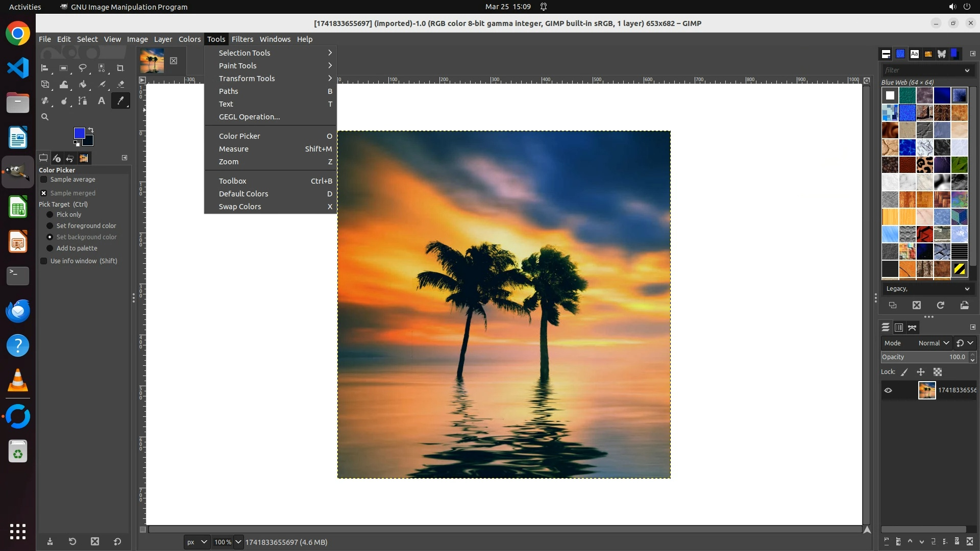Screen dimensions: 980x551
Task: Click the swap colors arrow icon
Action: pos(91,130)
